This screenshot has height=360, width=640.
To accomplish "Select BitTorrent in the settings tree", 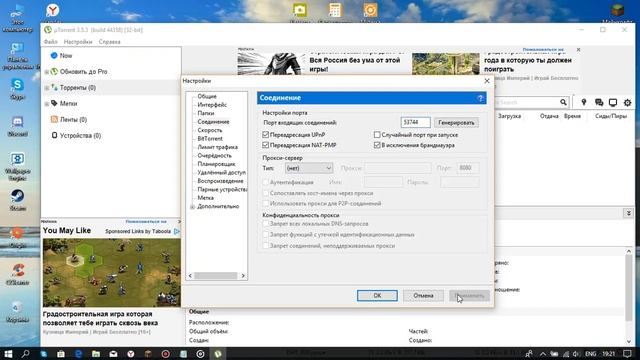I will (210, 139).
